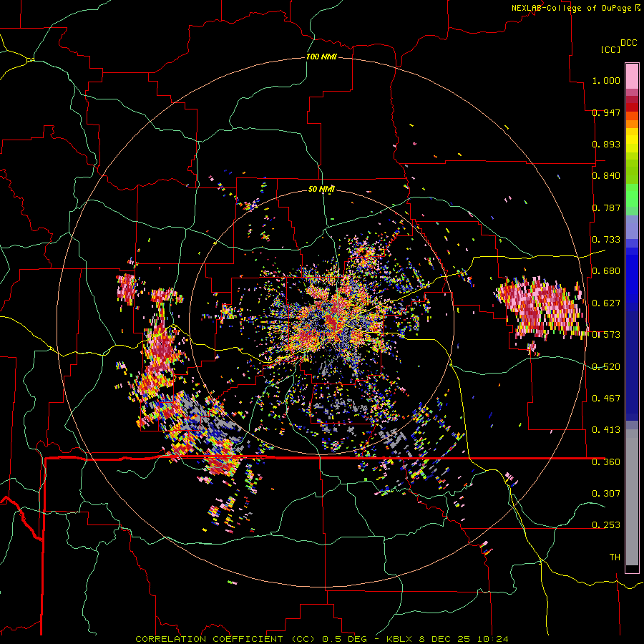Click the 0.413 legend value

[606, 430]
